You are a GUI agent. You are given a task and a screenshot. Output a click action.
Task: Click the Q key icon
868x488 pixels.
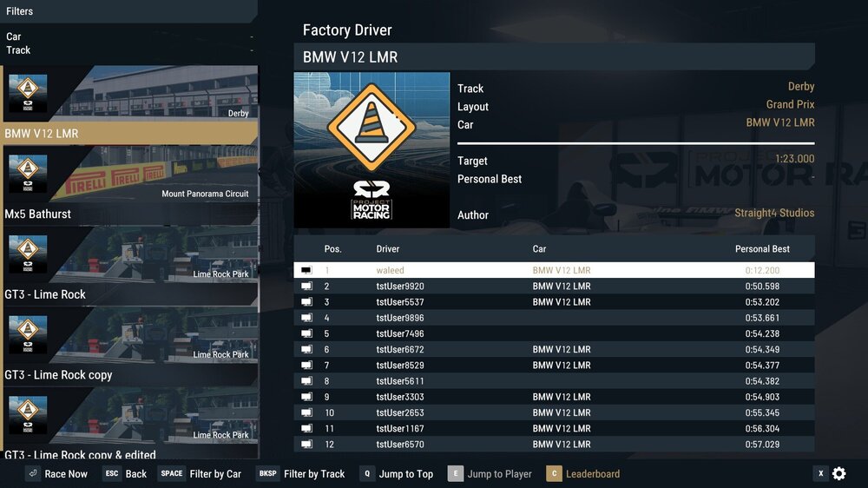coord(367,473)
